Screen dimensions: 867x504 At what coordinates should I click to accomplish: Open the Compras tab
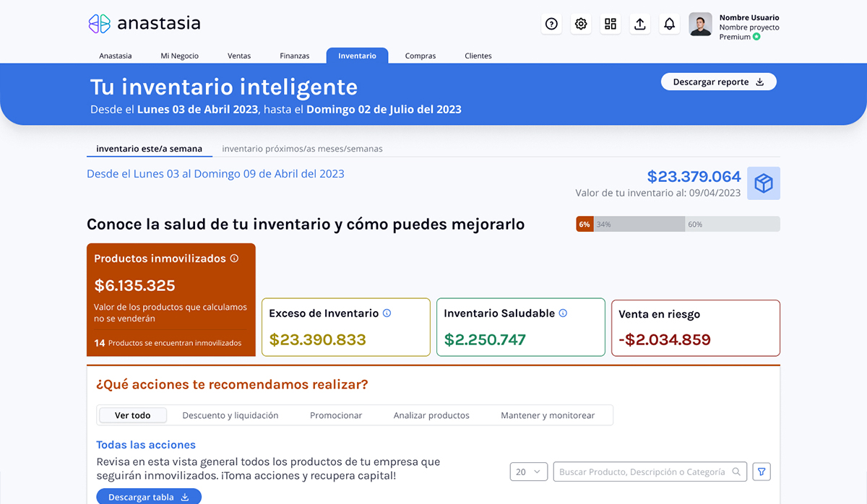(420, 56)
